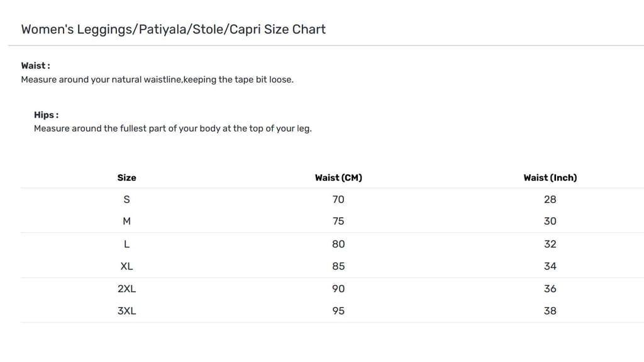Click the size chart title heading

173,29
